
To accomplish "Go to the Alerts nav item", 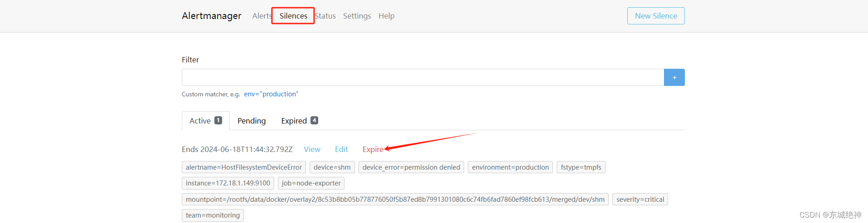I will (x=262, y=16).
